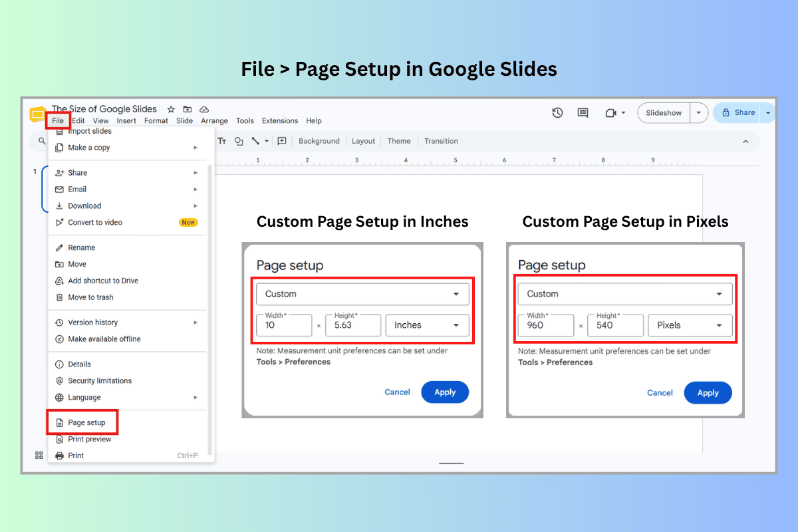Click the Background toolbar button

pos(319,141)
